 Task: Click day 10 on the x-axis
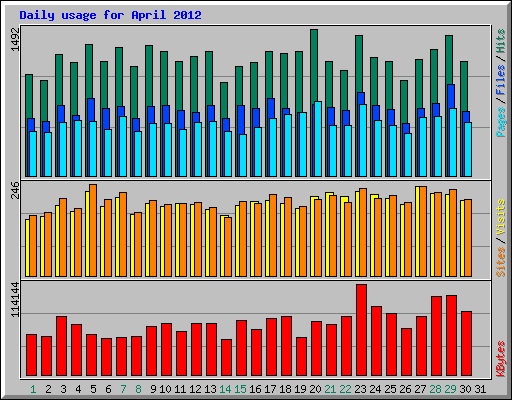[165, 389]
